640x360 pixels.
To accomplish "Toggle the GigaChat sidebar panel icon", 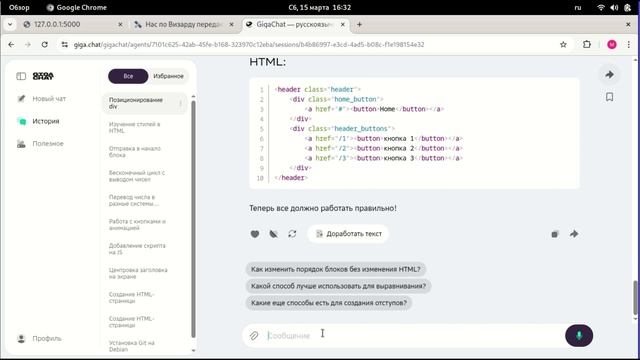I will pos(21,76).
